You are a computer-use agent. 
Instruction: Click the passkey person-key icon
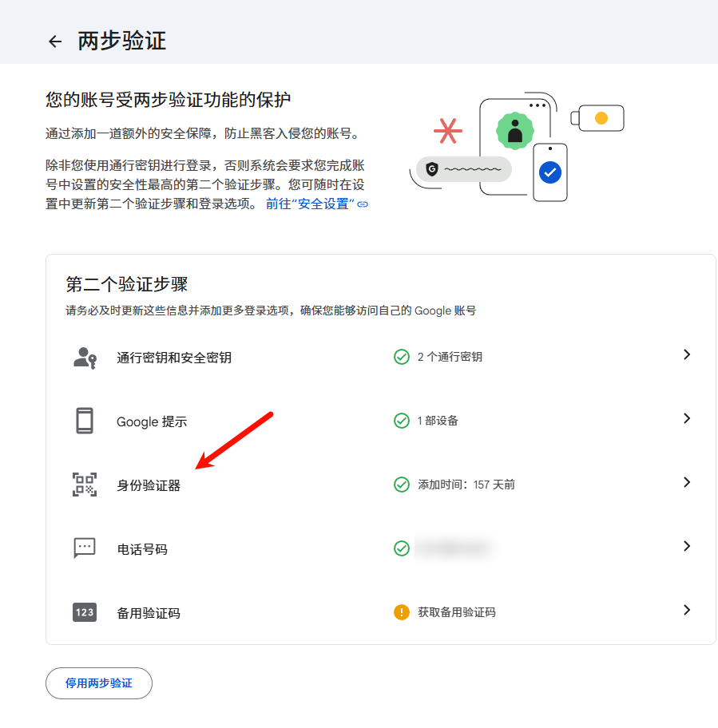point(85,358)
